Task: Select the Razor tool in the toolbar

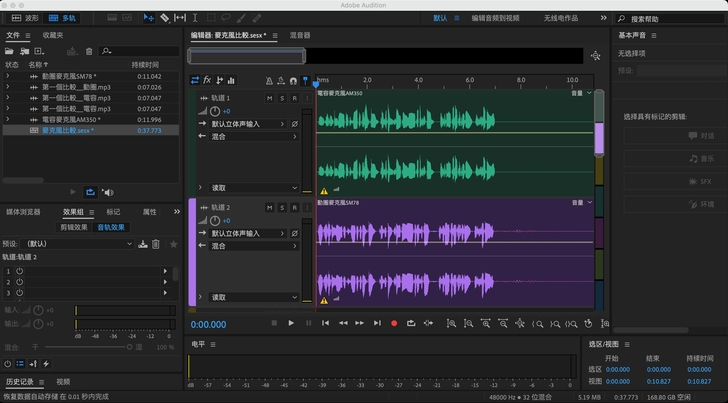Action: pyautogui.click(x=164, y=18)
